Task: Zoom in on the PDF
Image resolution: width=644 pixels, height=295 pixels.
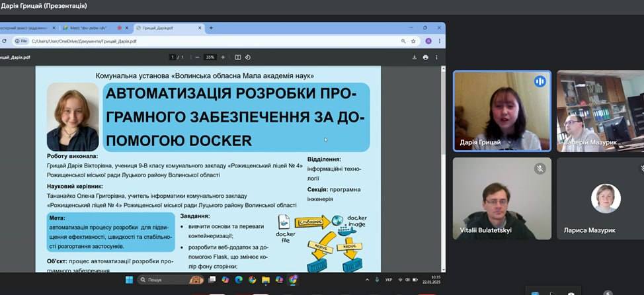Action: tap(223, 57)
